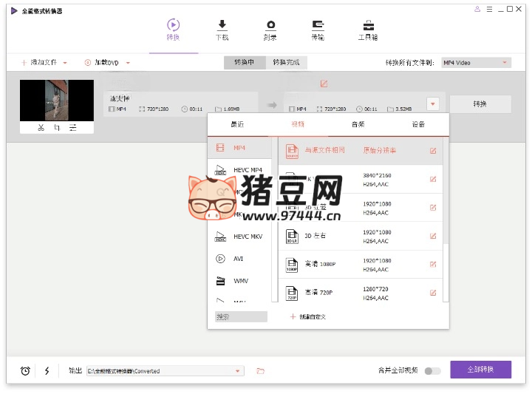Click the file's format dropdown arrow
Screen dimensions: 532x394
[x=432, y=103]
